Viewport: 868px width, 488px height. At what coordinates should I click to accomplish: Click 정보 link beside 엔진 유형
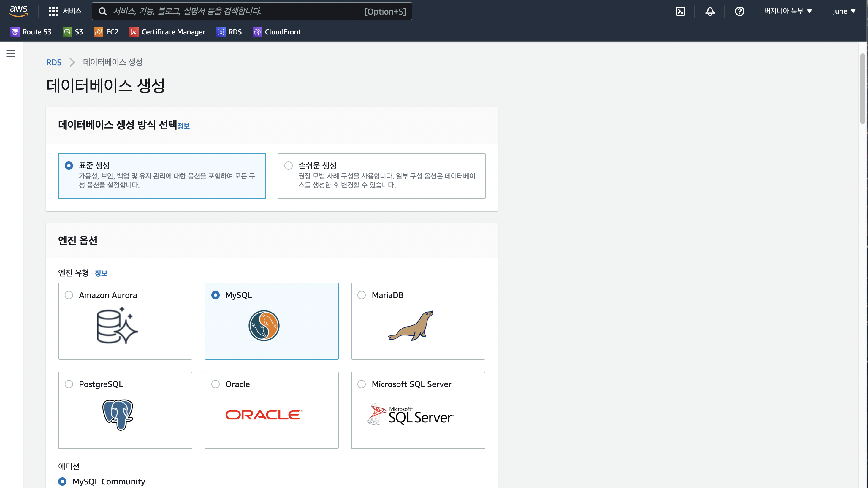tap(101, 273)
